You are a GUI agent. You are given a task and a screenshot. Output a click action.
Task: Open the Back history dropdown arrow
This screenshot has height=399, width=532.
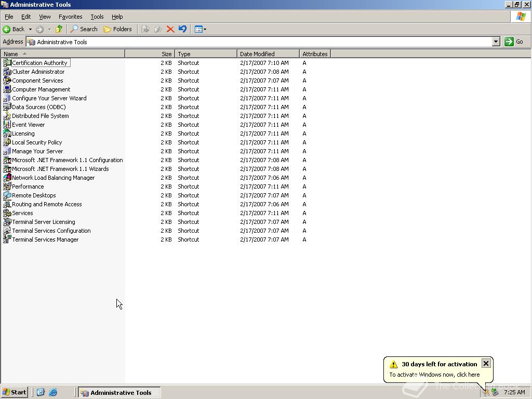point(30,29)
